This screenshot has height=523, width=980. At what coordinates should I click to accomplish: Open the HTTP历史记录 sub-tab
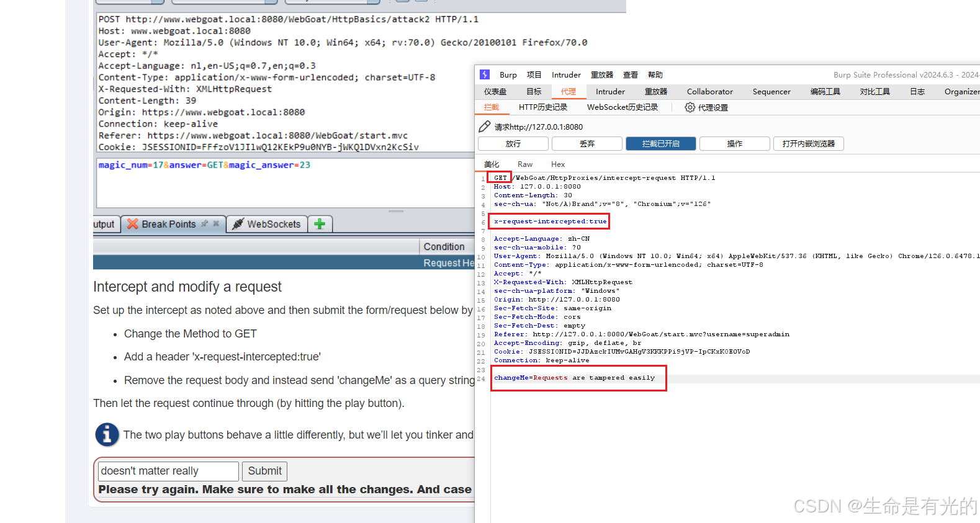(543, 107)
